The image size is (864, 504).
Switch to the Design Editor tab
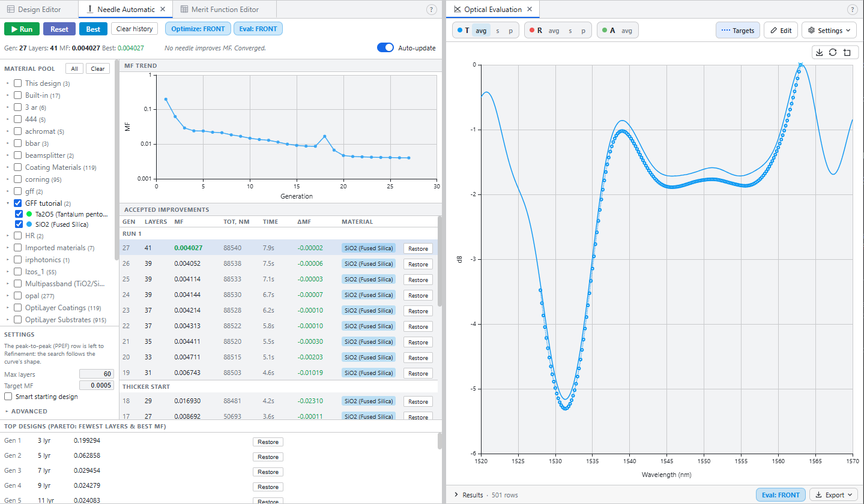(x=39, y=10)
